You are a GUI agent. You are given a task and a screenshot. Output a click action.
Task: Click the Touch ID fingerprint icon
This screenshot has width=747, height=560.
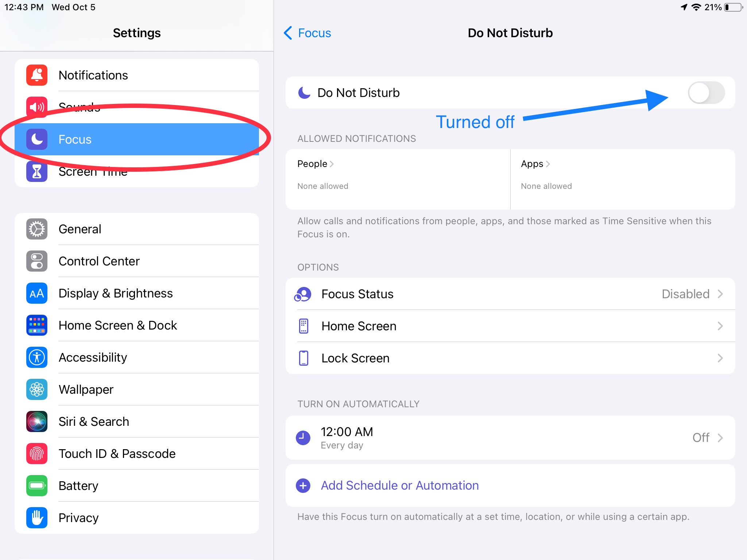coord(36,454)
